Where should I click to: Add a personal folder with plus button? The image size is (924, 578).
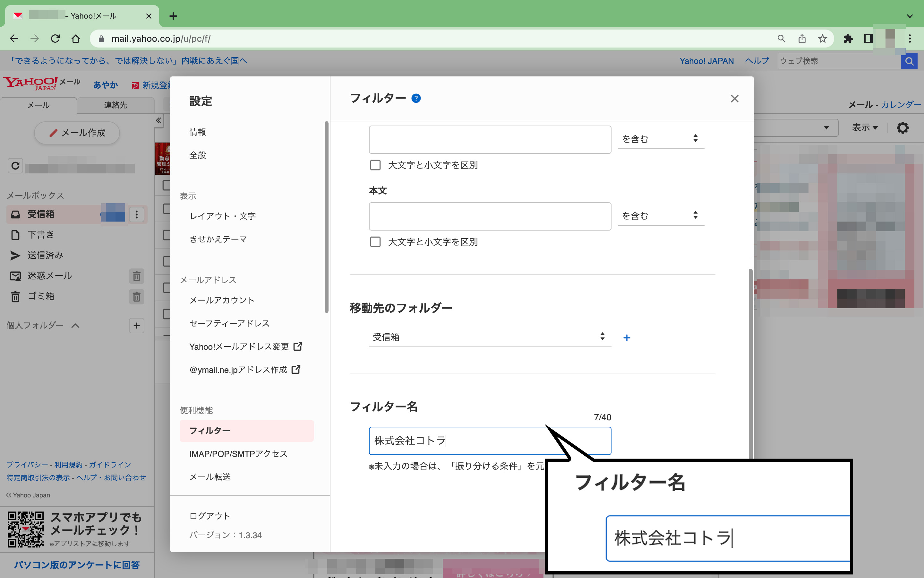pyautogui.click(x=137, y=326)
